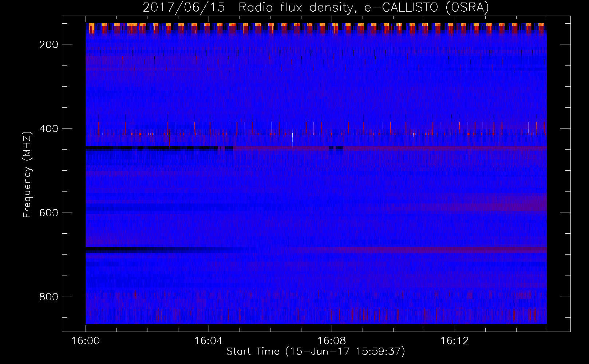
Task: Select the Frequency (MHZ) axis label
Action: tap(27, 174)
